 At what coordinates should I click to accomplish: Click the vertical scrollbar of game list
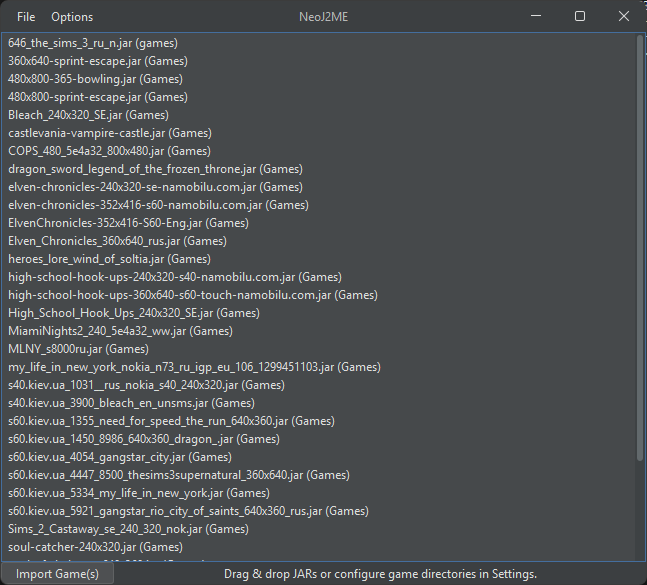(x=640, y=250)
